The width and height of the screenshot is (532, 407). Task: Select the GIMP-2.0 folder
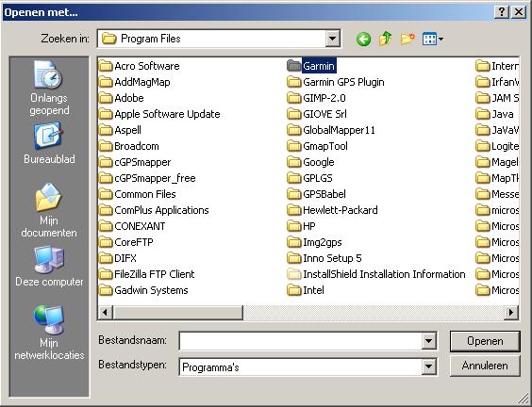(x=316, y=98)
